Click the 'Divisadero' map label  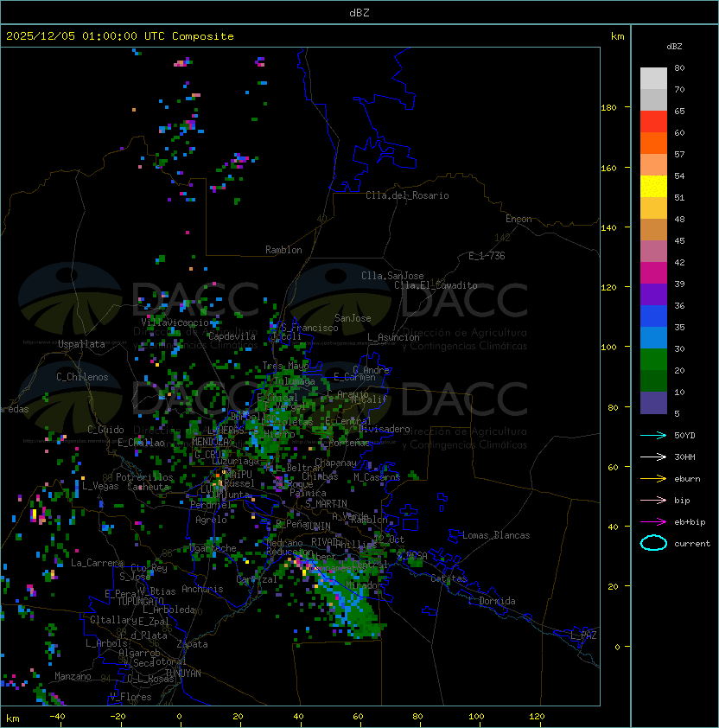point(385,429)
